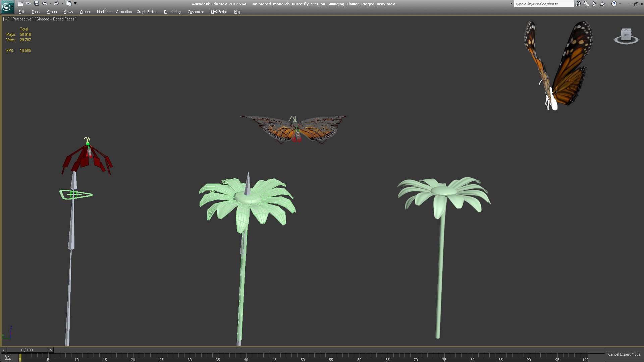Viewport: 644px width, 362px height.
Task: Click the time slider 0 / 100 handle
Action: [27, 350]
